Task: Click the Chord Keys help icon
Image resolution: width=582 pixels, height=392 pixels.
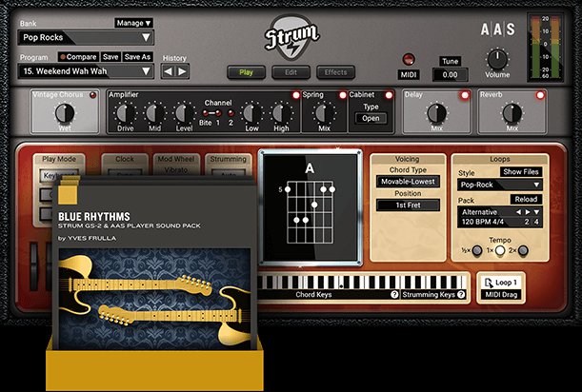Action: pyautogui.click(x=394, y=294)
